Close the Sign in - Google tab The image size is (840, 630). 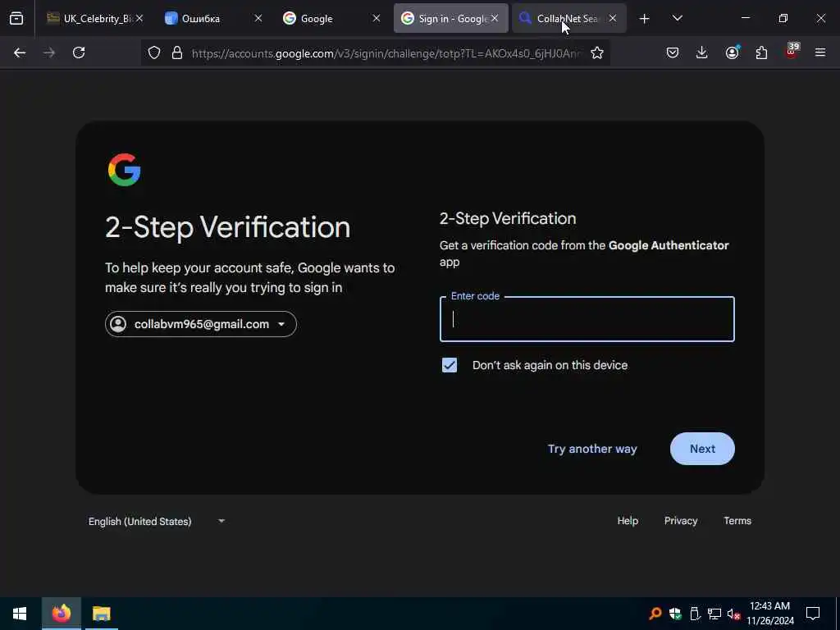pos(495,18)
